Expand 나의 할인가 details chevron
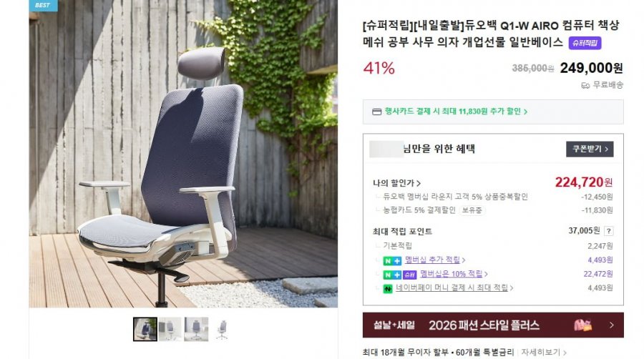This screenshot has width=644, height=359. pos(419,183)
